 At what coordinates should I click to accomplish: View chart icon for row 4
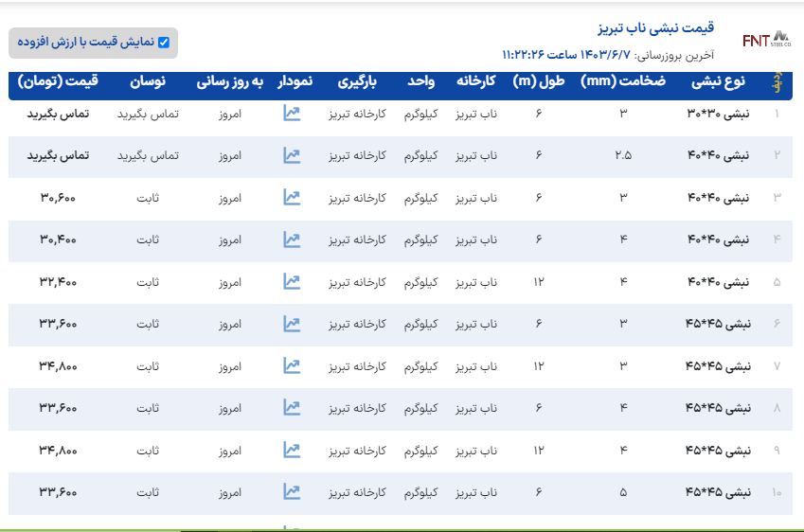[x=292, y=239]
